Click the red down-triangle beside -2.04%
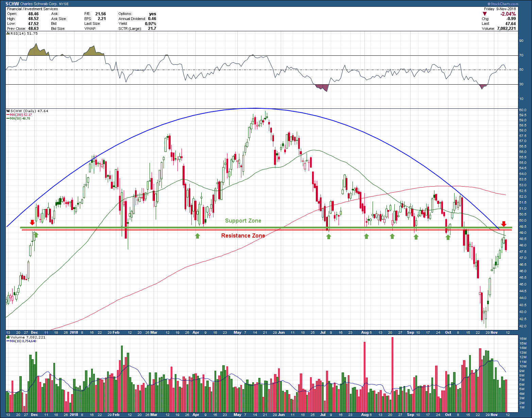The height and width of the screenshot is (418, 532). [485, 14]
